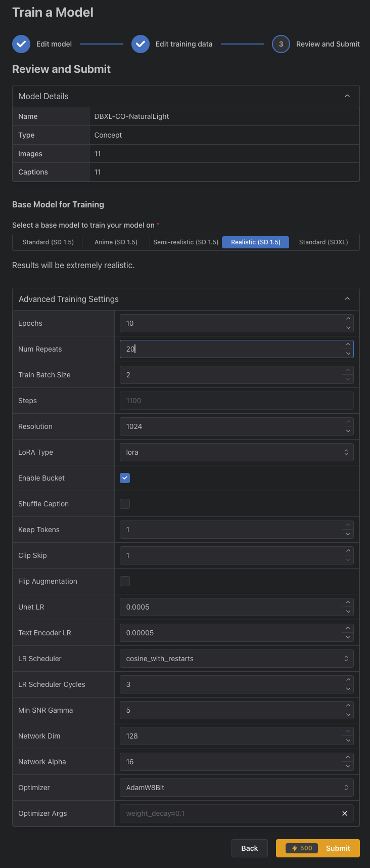Open the LR Scheduler dropdown
The width and height of the screenshot is (370, 868).
pos(236,659)
